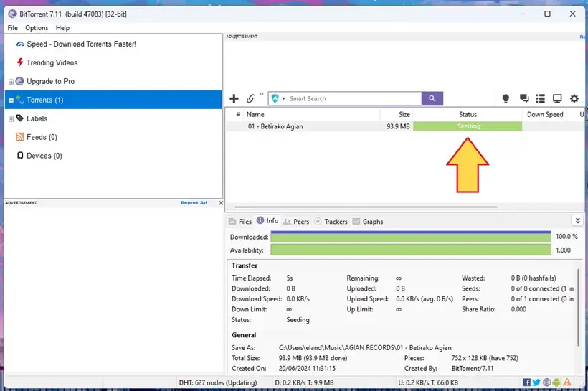Click the Add Torrent plus icon
Screen dimensions: 588x391
click(x=234, y=98)
